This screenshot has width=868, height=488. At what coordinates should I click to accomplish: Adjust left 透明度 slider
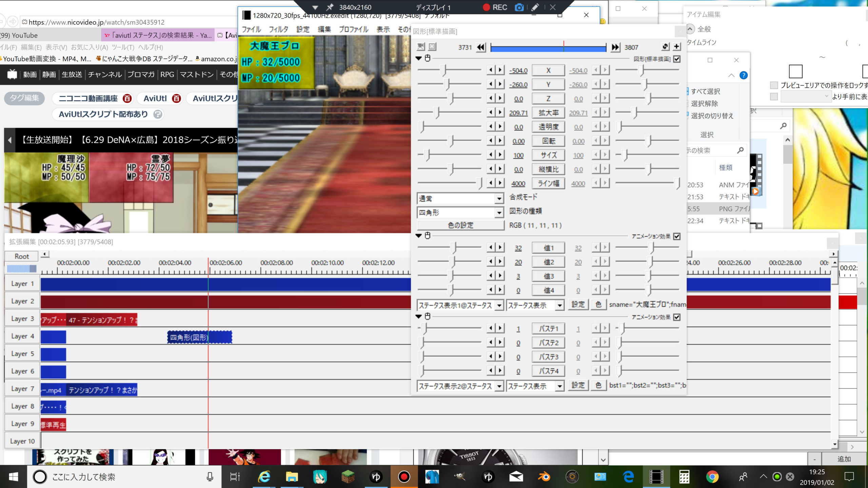(x=449, y=127)
